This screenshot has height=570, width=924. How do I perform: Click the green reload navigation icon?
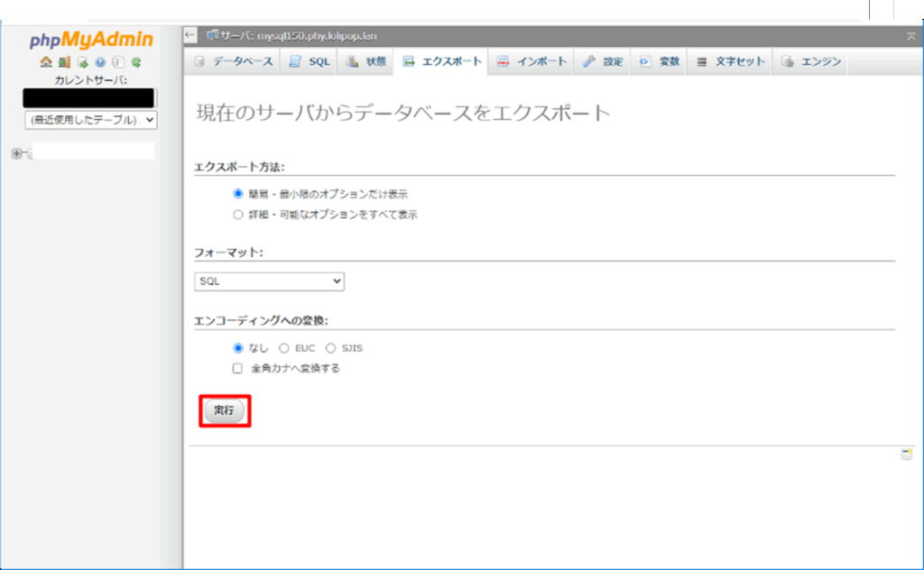pyautogui.click(x=136, y=63)
